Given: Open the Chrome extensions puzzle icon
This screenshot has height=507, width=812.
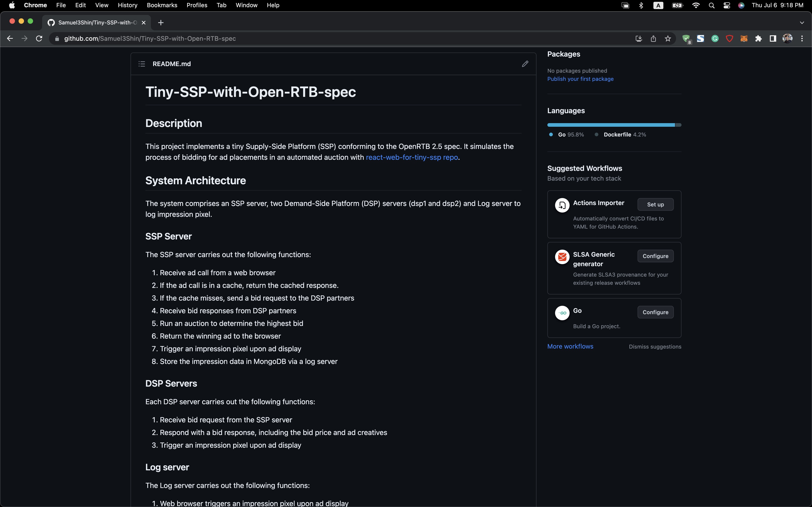Looking at the screenshot, I should click(758, 38).
